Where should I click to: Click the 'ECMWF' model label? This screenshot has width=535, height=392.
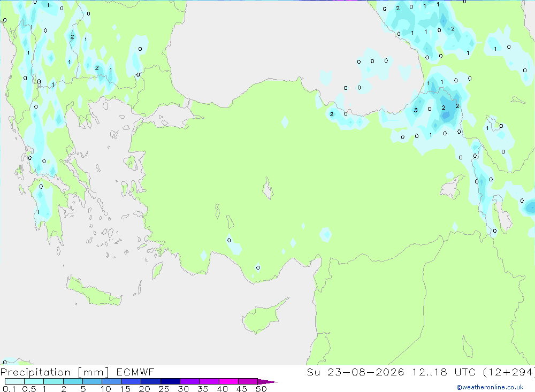coord(135,372)
